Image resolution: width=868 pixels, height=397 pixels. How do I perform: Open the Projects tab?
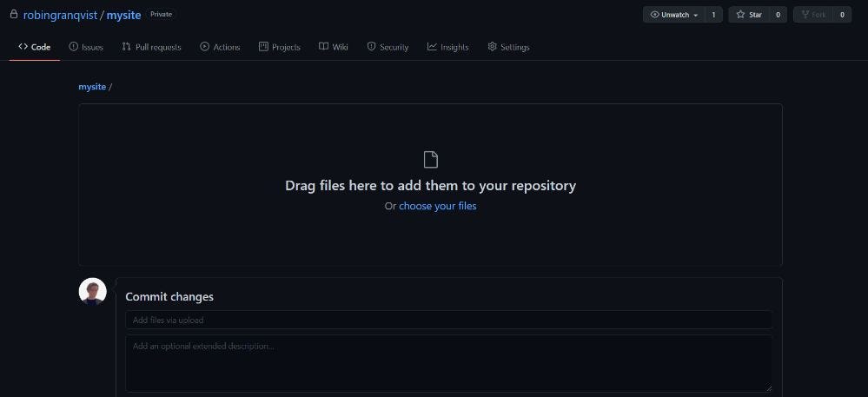(280, 47)
